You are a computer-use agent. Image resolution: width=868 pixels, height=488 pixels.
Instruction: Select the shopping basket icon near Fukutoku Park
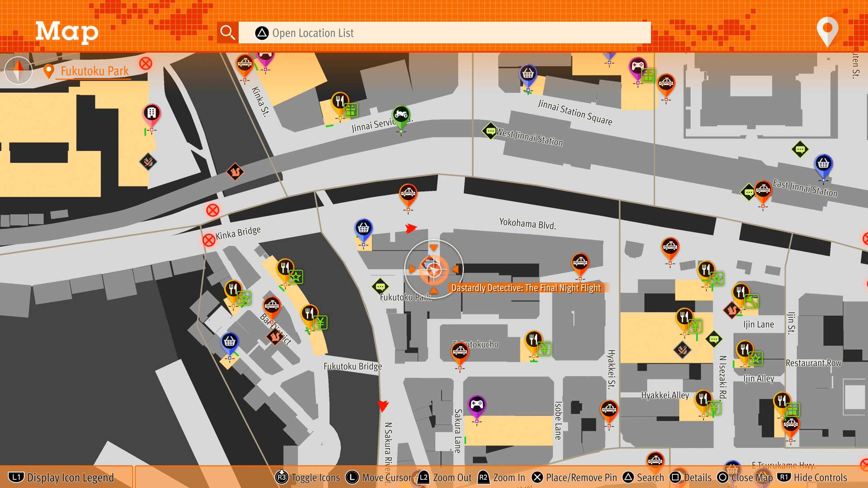pos(363,228)
